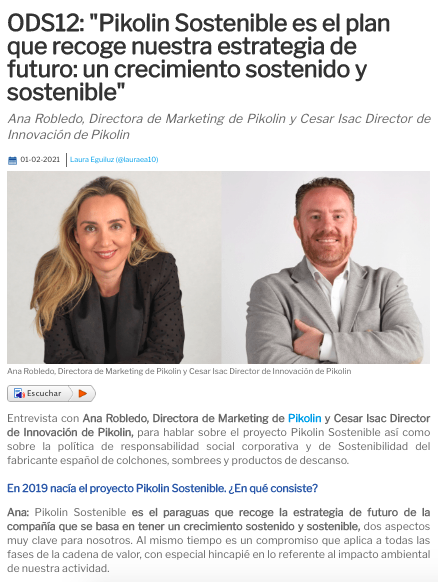The width and height of the screenshot is (438, 582).
Task: Open the Cesar Isac portrait photo
Action: tap(326, 267)
